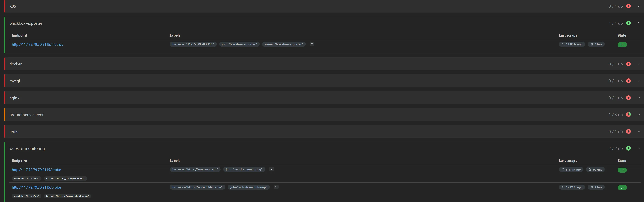Show more labels for bilibili target
This screenshot has height=202, width=644.
click(x=276, y=187)
